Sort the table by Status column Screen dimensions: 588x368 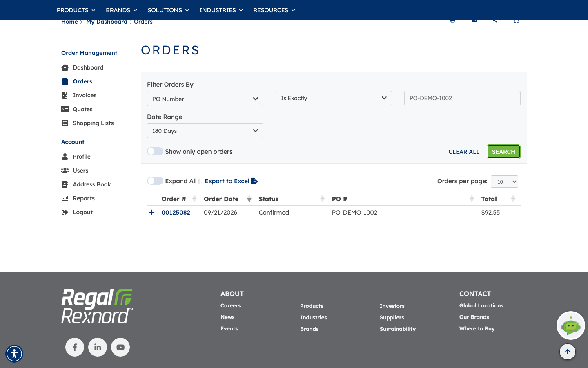[292, 199]
